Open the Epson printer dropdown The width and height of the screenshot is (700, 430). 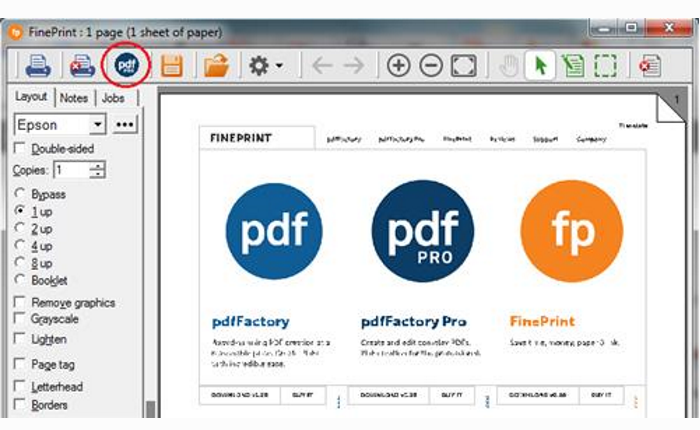tap(97, 125)
